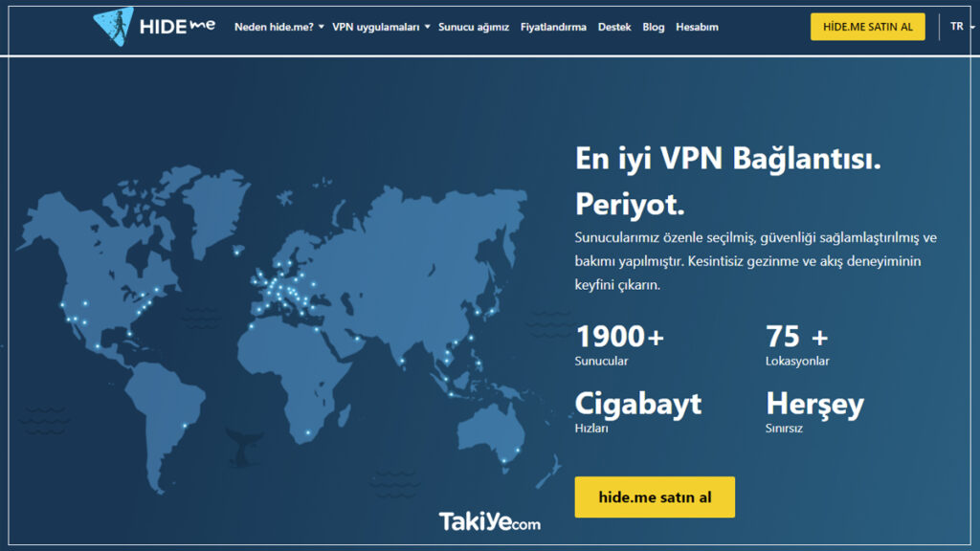This screenshot has width=980, height=551.
Task: Expand the 'VPN uygulamaları' menu
Action: pyautogui.click(x=381, y=27)
